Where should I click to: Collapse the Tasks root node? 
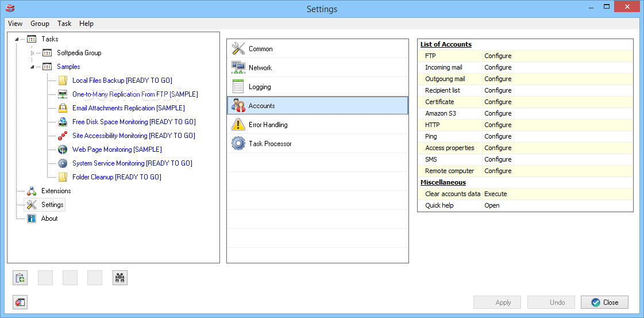17,40
